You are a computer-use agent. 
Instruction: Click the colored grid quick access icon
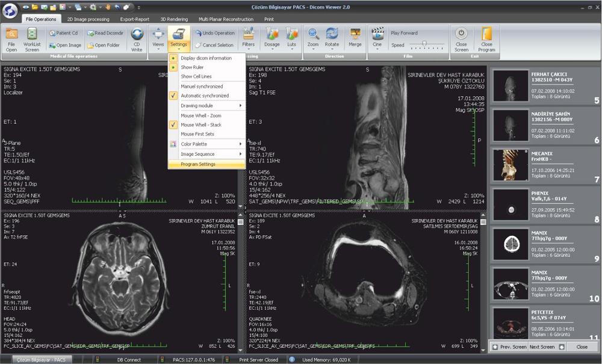click(62, 7)
